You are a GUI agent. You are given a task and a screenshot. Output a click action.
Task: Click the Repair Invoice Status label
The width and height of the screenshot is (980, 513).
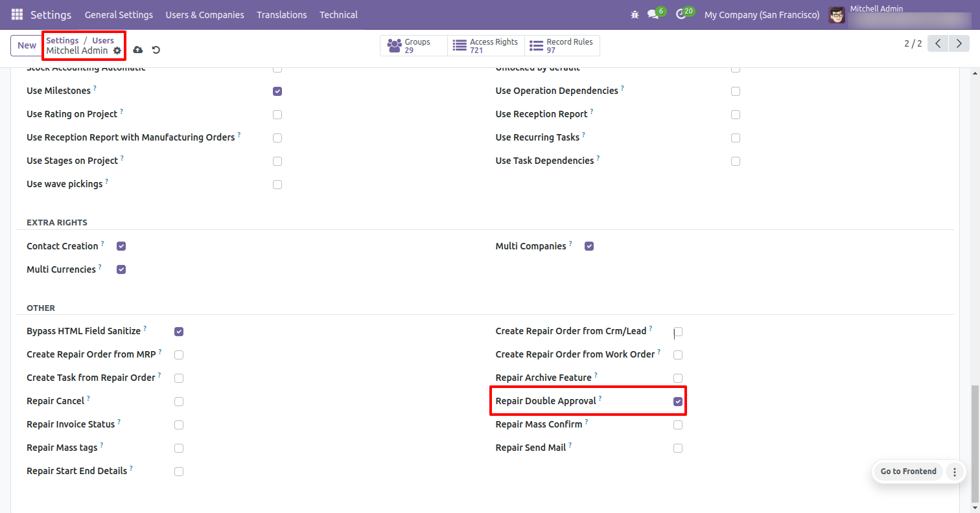tap(71, 424)
